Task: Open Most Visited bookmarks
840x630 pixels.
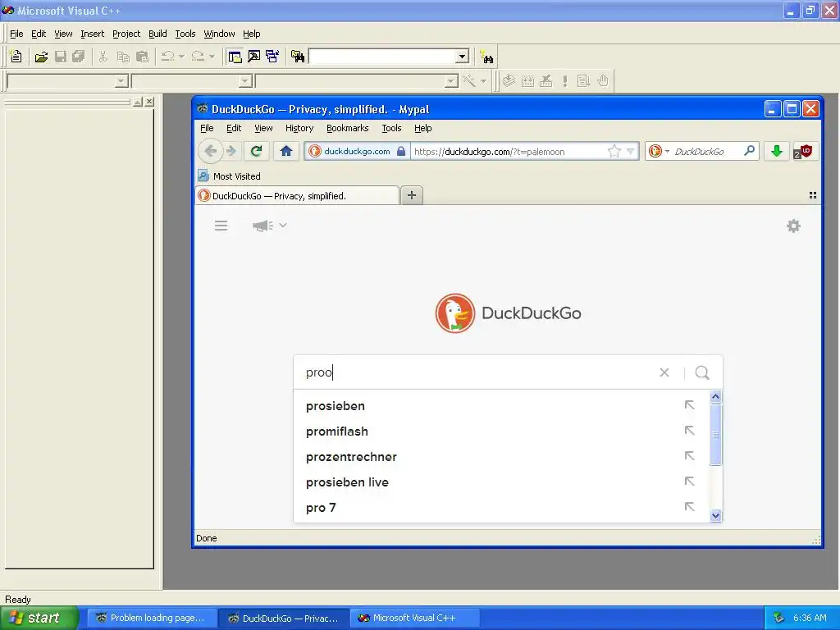Action: point(230,176)
